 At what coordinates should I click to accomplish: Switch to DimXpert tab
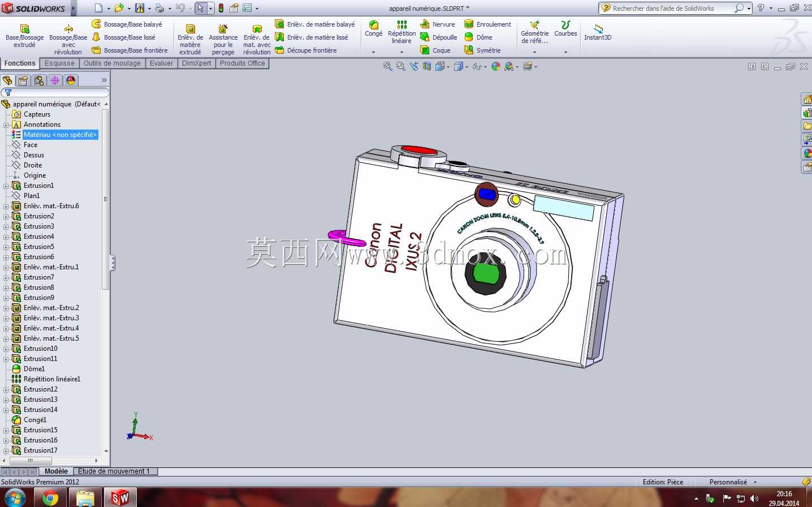coord(196,63)
